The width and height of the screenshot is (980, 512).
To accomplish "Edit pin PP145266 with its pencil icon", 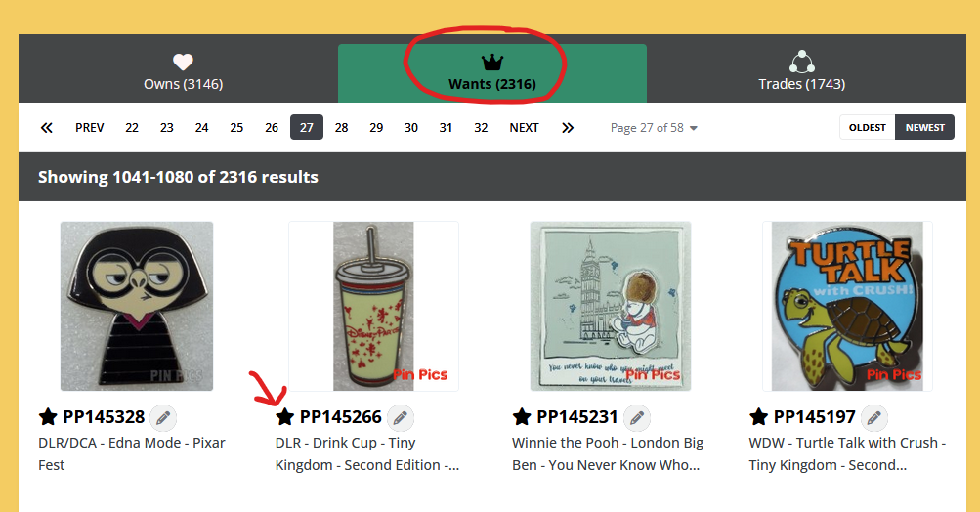I will point(400,417).
